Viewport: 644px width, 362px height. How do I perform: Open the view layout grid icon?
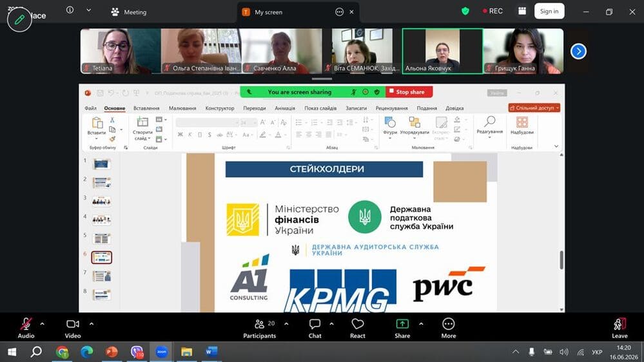522,11
